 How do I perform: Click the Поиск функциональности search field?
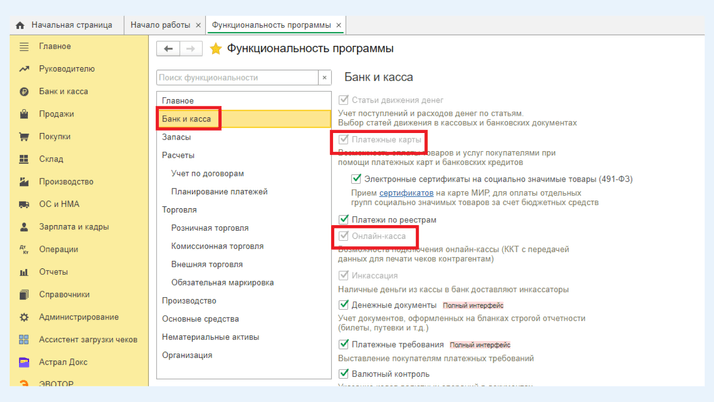(x=237, y=77)
